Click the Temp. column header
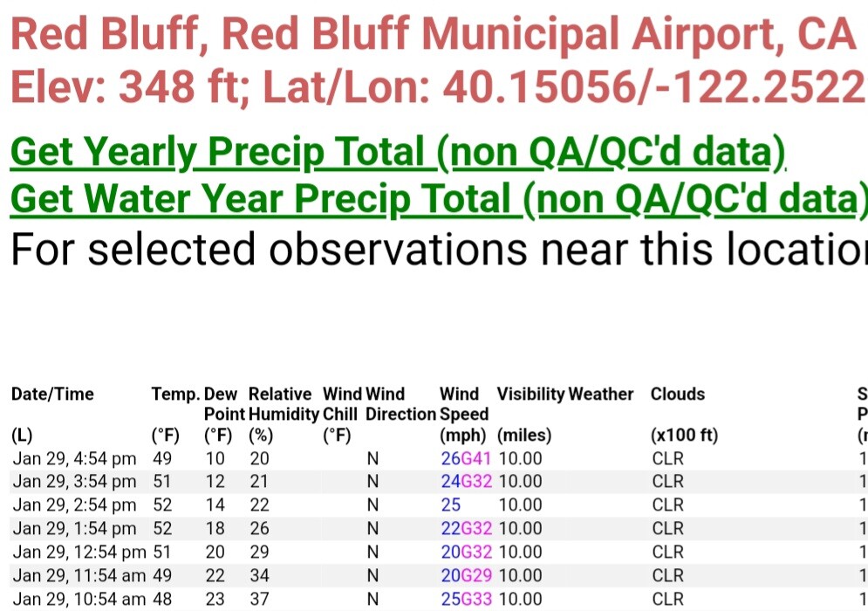868x611 pixels. point(175,394)
